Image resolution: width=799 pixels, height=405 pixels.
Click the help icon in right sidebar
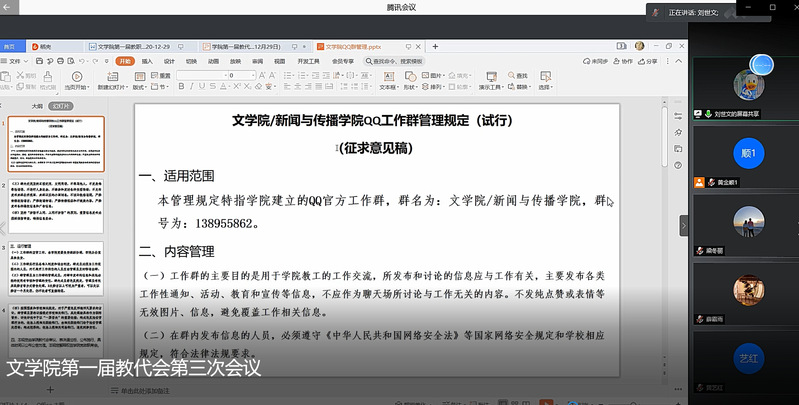click(678, 165)
